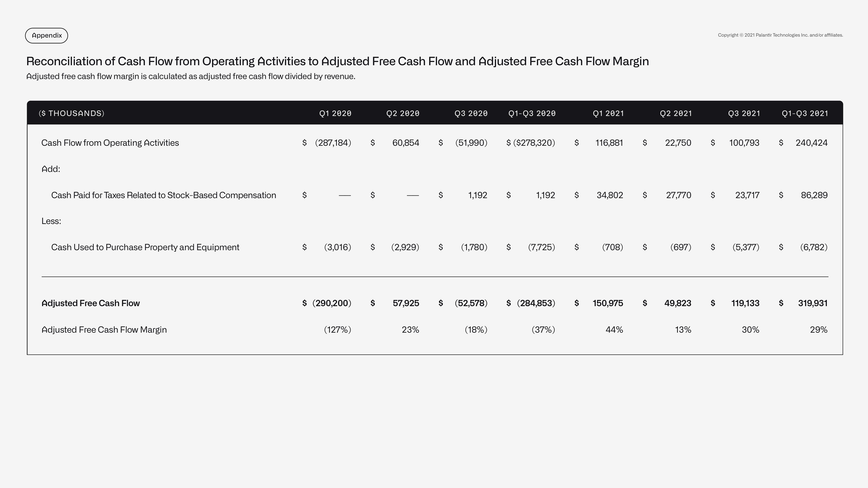This screenshot has width=868, height=488.
Task: Click the Add: label
Action: [51, 169]
